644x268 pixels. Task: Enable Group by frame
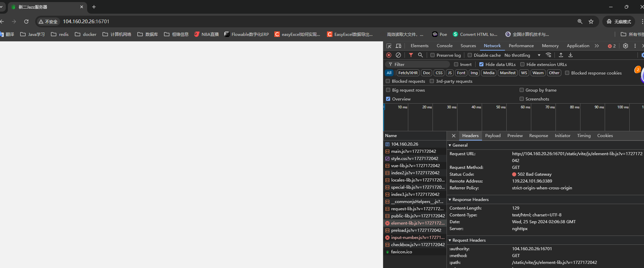[x=522, y=90]
